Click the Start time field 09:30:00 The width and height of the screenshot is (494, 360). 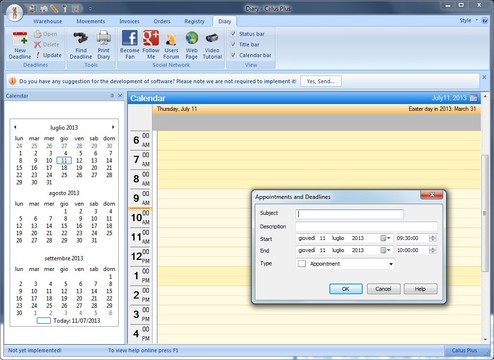[412, 238]
